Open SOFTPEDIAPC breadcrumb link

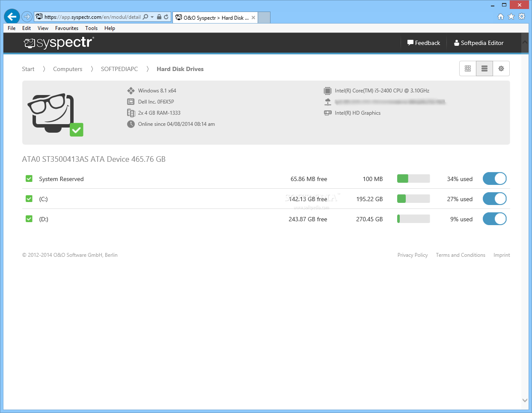[119, 69]
